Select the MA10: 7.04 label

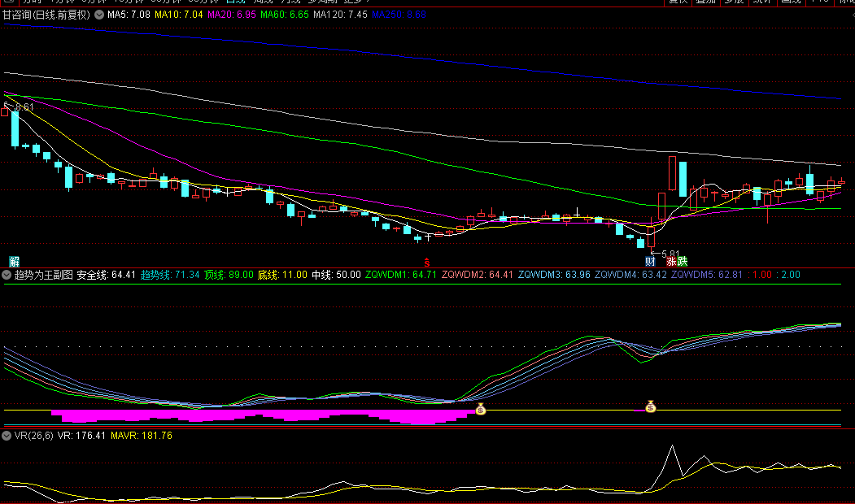(x=179, y=15)
